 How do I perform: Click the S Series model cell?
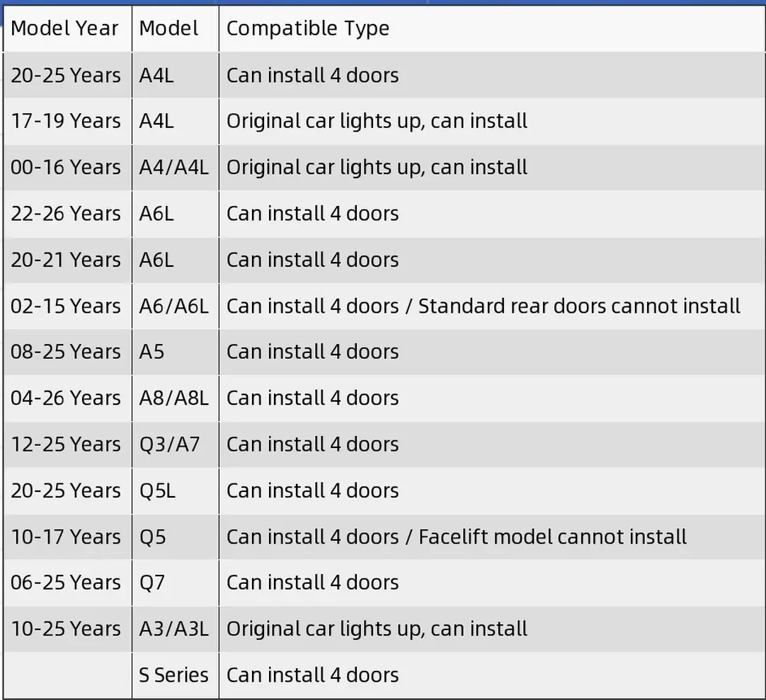[x=173, y=675]
